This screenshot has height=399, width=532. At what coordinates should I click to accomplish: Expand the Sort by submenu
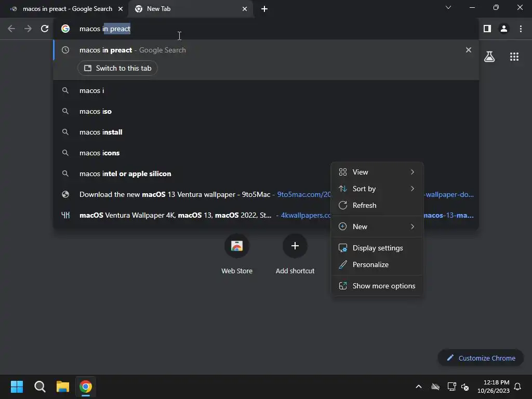pos(377,189)
